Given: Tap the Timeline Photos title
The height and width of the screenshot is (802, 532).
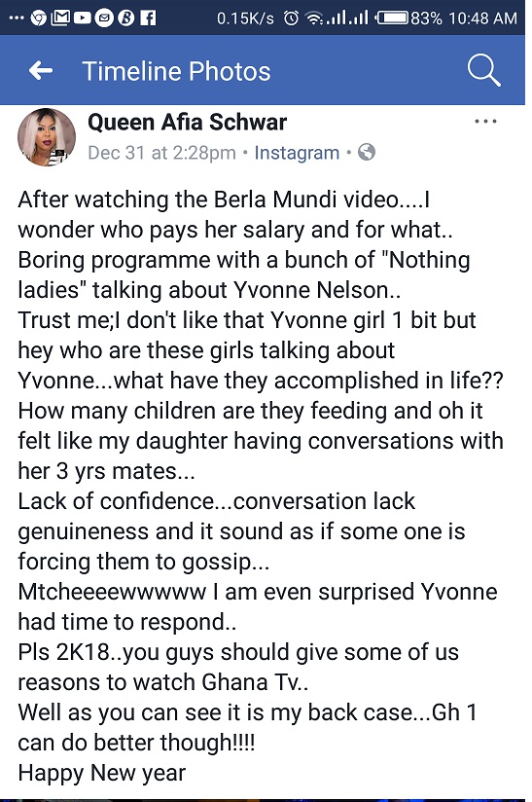Looking at the screenshot, I should click(x=176, y=71).
